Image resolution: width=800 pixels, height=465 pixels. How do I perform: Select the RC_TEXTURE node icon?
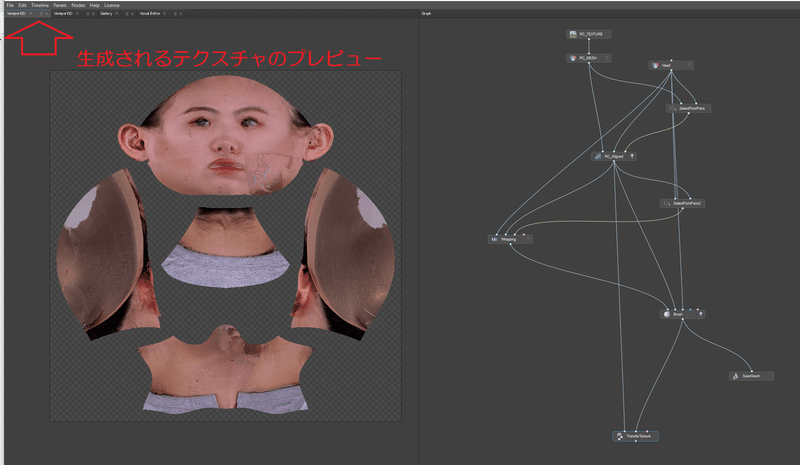tap(573, 34)
